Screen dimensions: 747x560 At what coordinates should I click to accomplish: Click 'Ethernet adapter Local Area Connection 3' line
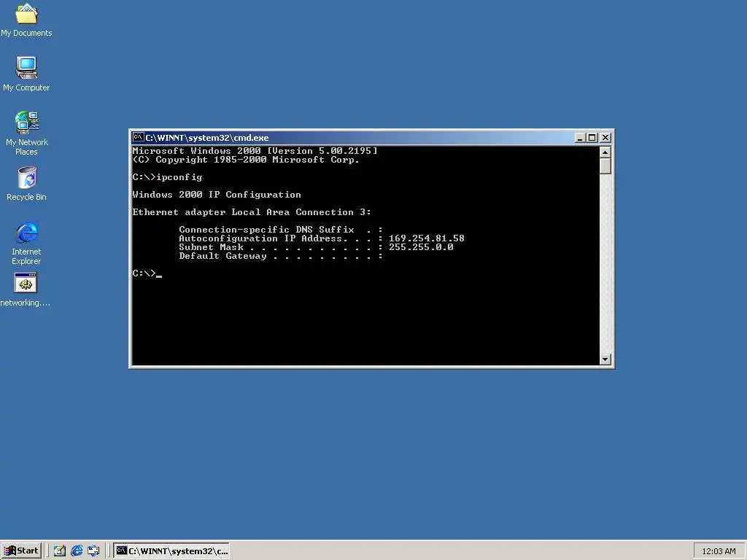tap(252, 212)
